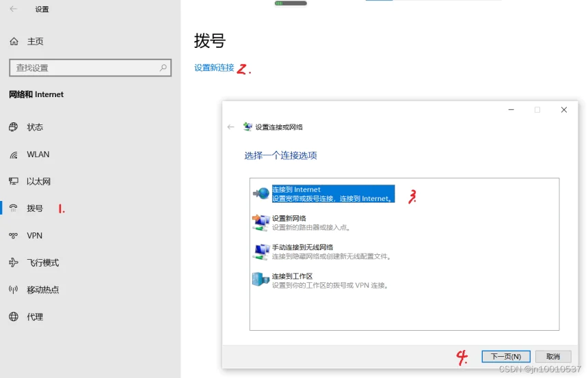Select the 状态 globe icon
The image size is (588, 378).
14,127
